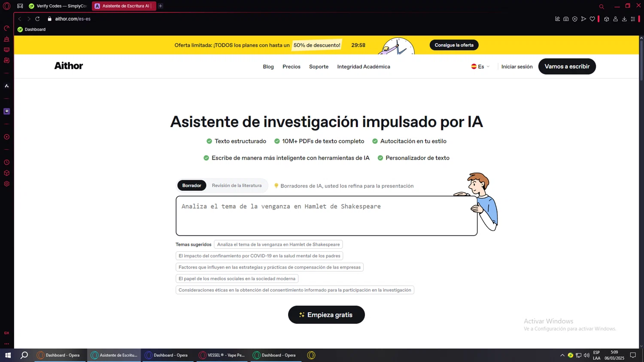Click the Empieza gratis button

[x=326, y=315]
